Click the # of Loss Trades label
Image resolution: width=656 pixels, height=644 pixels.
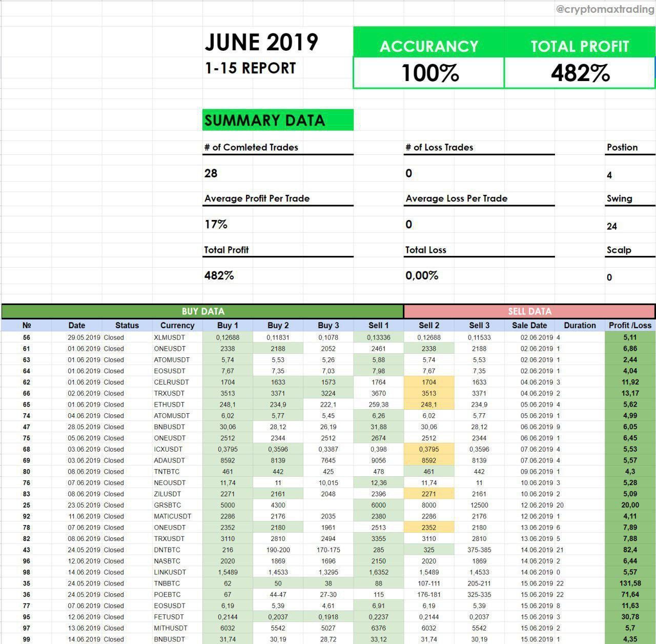point(439,147)
